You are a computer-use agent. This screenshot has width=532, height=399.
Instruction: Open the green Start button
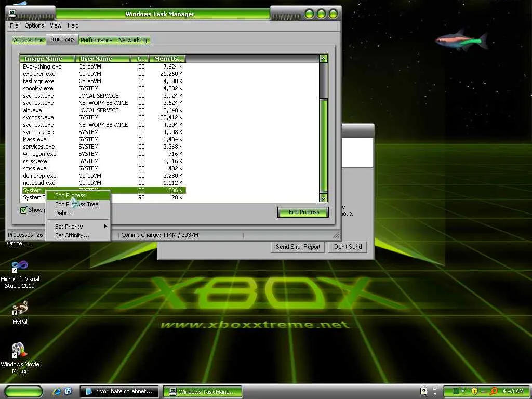(x=23, y=391)
